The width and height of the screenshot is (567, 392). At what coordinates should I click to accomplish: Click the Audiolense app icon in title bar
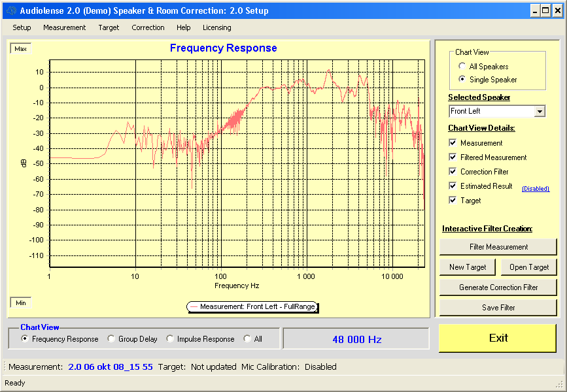[x=10, y=10]
